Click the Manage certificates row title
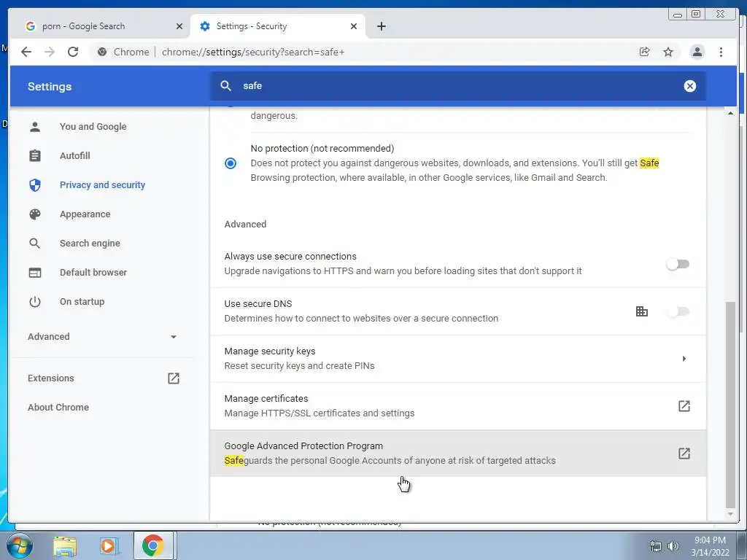 pyautogui.click(x=266, y=399)
